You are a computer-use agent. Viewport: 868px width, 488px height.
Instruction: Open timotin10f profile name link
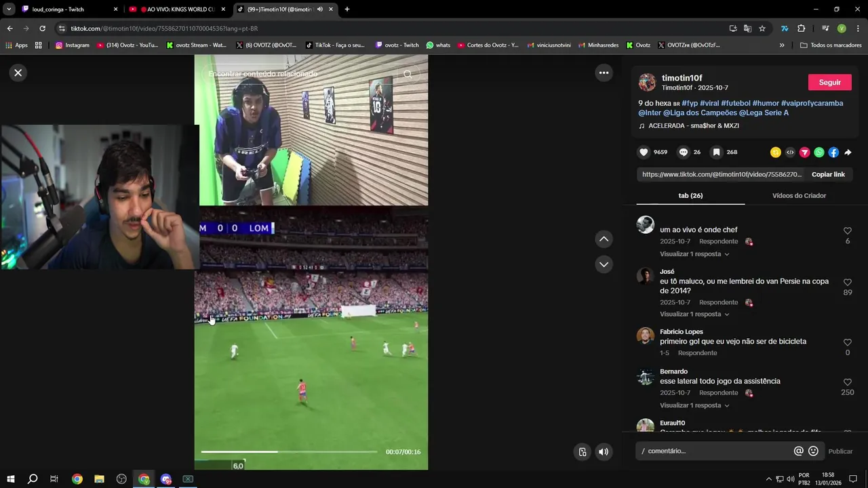[x=682, y=78]
